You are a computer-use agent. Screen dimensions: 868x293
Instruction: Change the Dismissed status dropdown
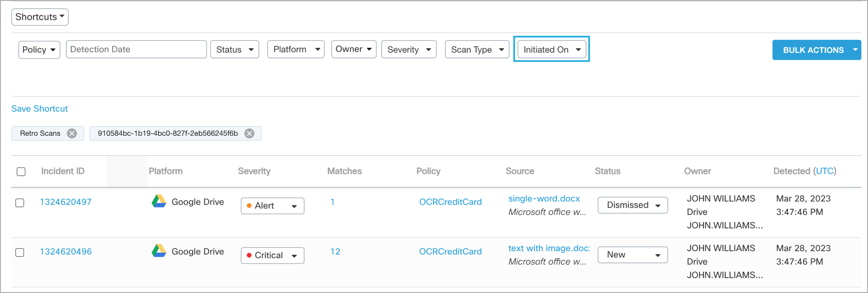[x=633, y=205]
